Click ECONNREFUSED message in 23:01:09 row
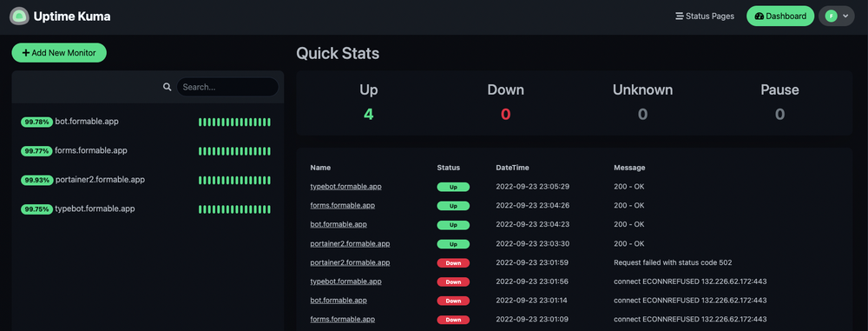Viewport: 868px width, 331px height. (690, 320)
